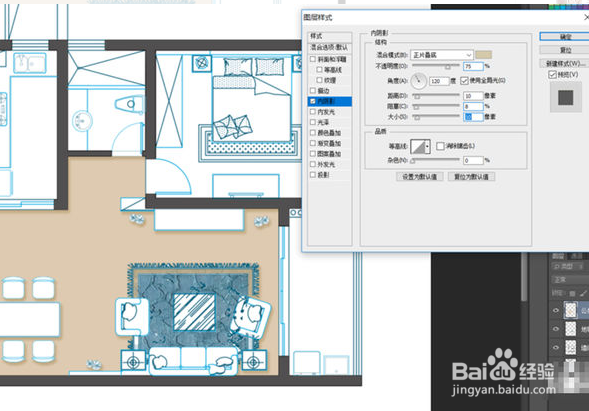Enable the 图案叠加 pattern overlay checkbox
589x411 pixels.
[313, 154]
